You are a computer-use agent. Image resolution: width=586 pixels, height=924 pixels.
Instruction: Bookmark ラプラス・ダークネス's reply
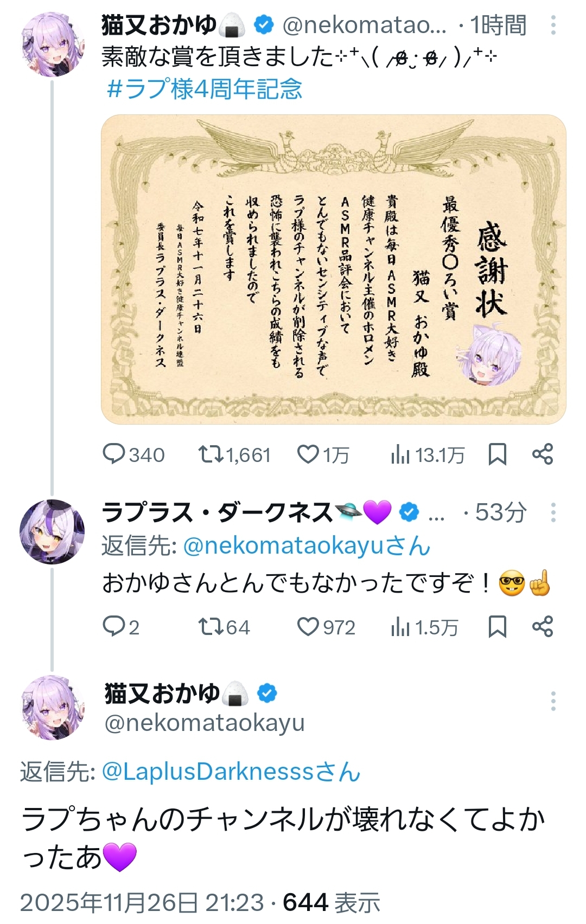[497, 627]
